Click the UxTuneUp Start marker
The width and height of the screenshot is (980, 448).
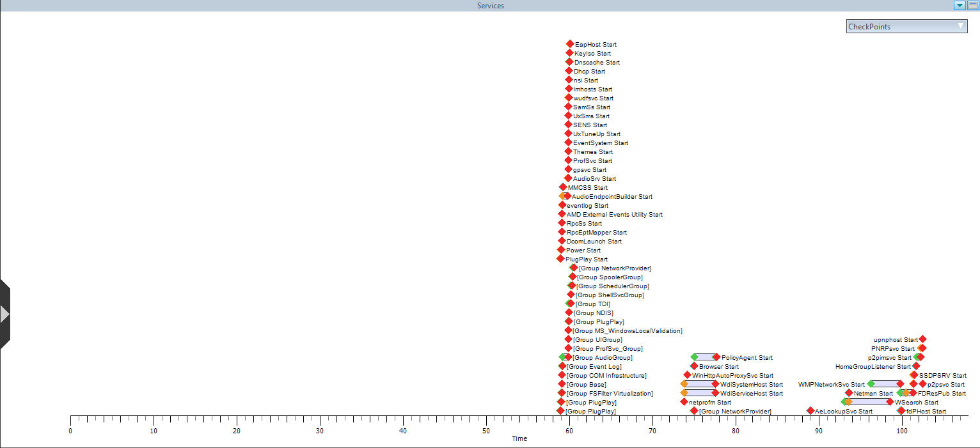(x=568, y=134)
